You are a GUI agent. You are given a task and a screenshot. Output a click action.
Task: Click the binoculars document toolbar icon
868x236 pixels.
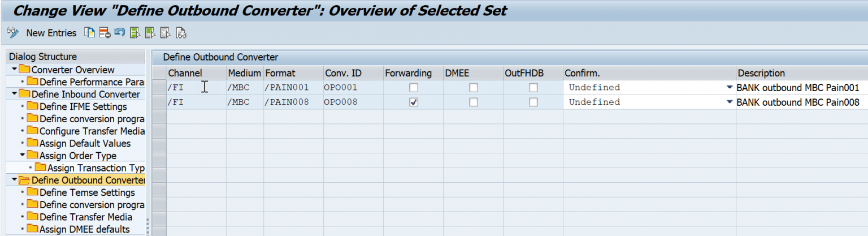point(181,33)
